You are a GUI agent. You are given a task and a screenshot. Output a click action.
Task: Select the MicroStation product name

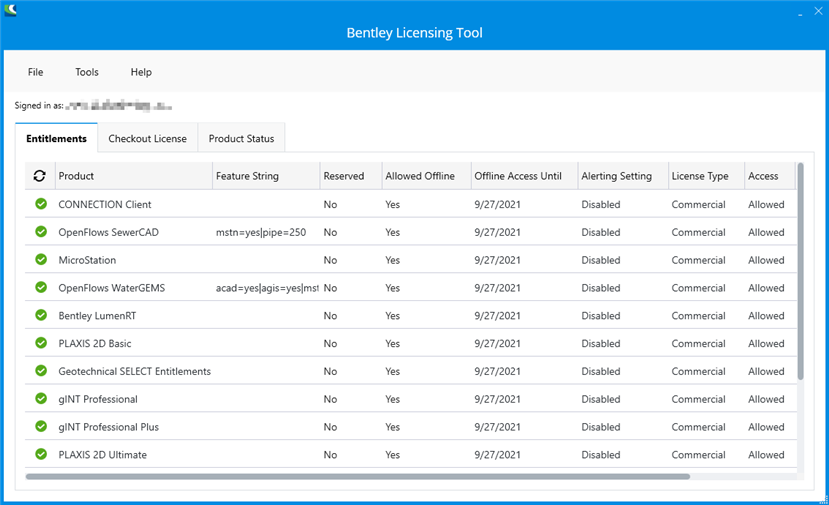tap(87, 260)
